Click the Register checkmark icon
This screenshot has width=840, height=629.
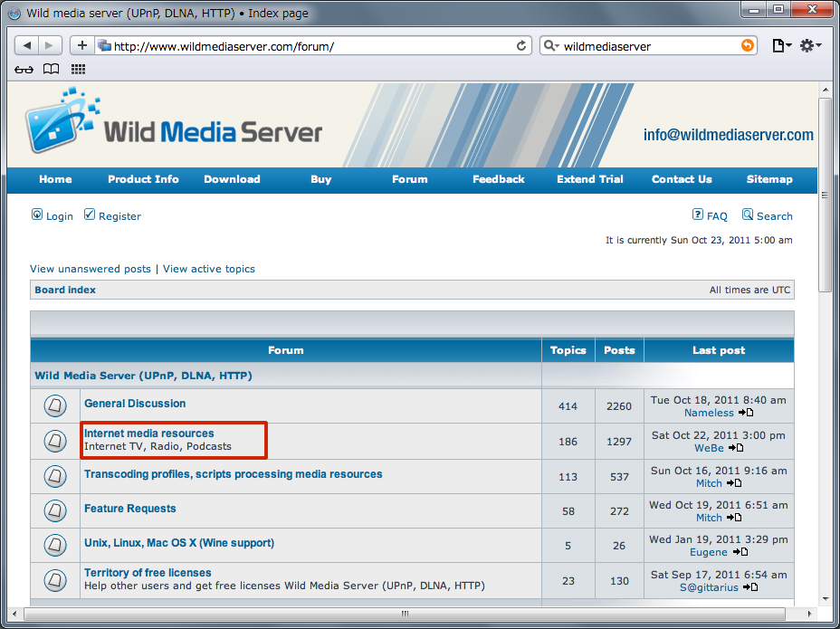[x=90, y=214]
